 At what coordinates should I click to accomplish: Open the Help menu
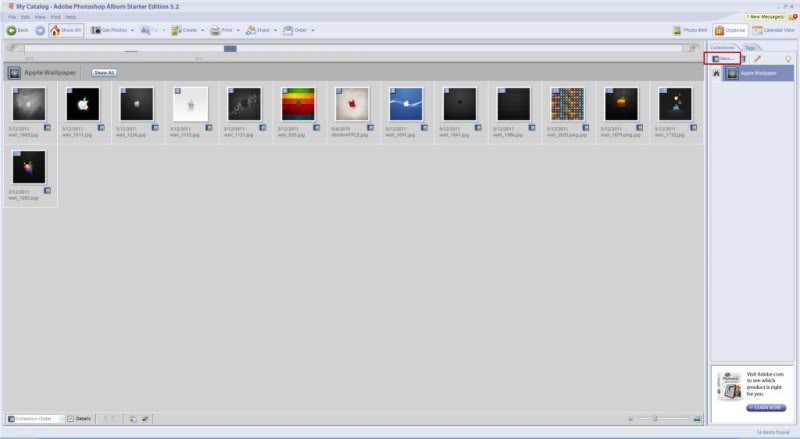pos(70,17)
